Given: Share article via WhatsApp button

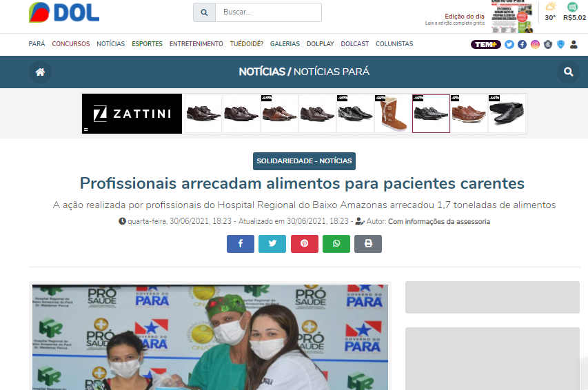Looking at the screenshot, I should pyautogui.click(x=336, y=244).
